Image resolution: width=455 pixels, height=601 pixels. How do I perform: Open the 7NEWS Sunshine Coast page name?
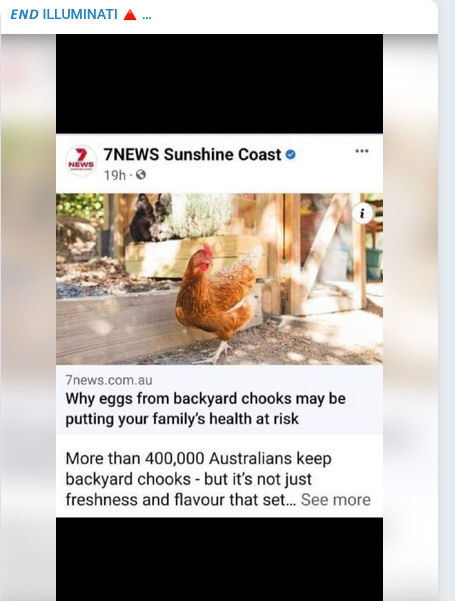click(x=192, y=154)
